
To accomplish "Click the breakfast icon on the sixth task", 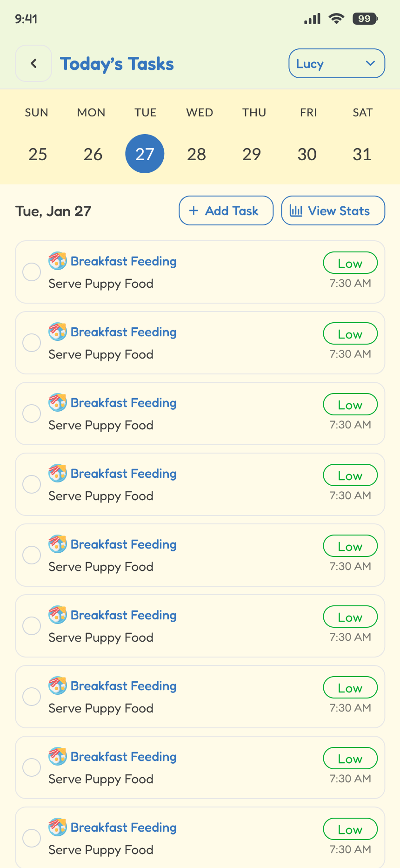I will (58, 615).
